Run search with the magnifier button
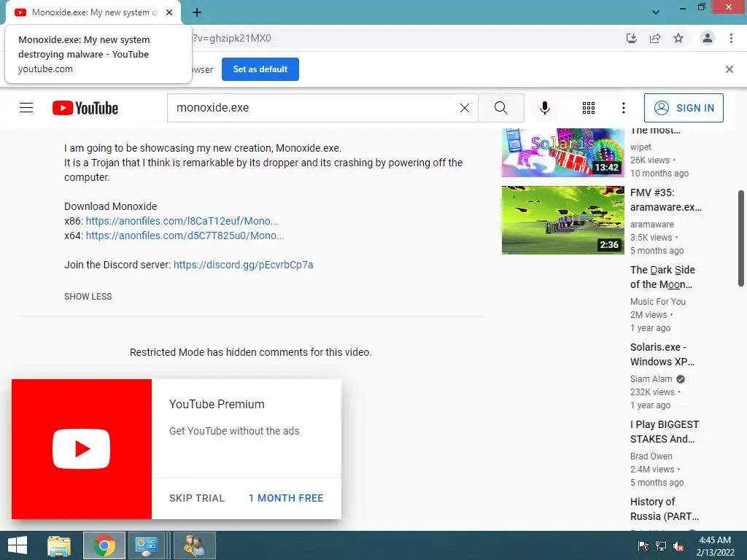 point(500,108)
